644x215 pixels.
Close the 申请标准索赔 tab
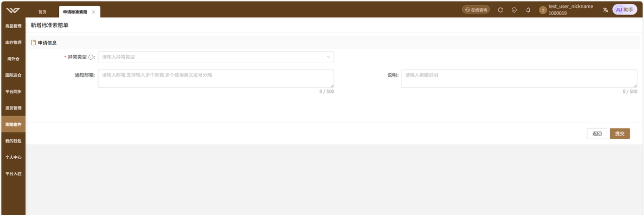[x=94, y=12]
